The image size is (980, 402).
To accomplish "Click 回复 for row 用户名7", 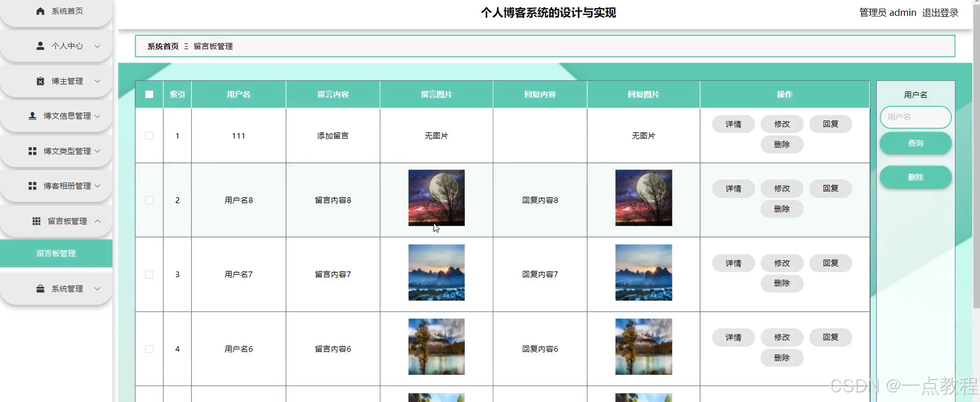I will click(830, 263).
